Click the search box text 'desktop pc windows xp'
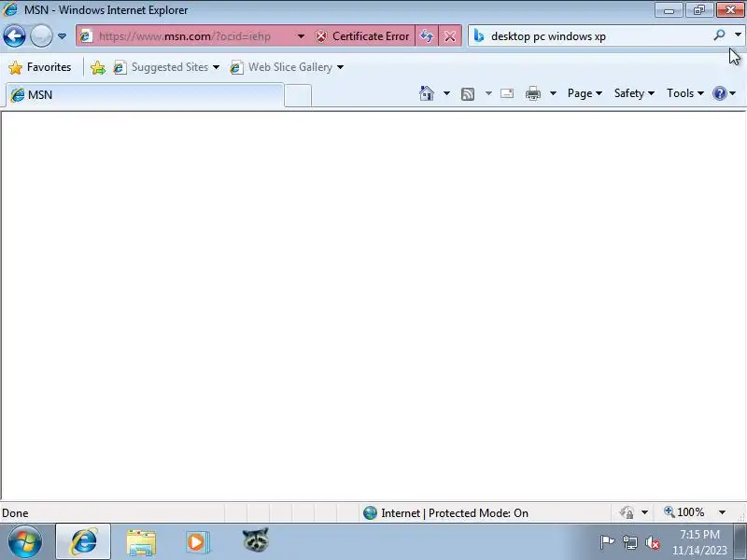The height and width of the screenshot is (560, 747). (x=548, y=36)
